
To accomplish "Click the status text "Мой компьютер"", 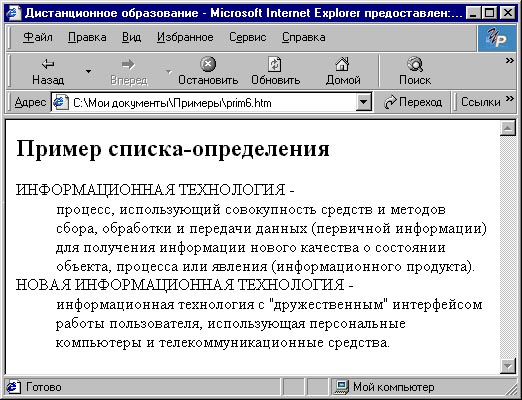I will tap(394, 387).
